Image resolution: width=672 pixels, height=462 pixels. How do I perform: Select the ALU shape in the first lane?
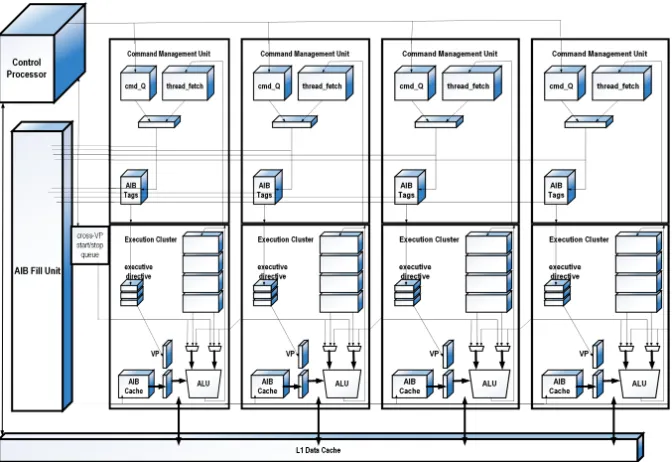tap(204, 384)
